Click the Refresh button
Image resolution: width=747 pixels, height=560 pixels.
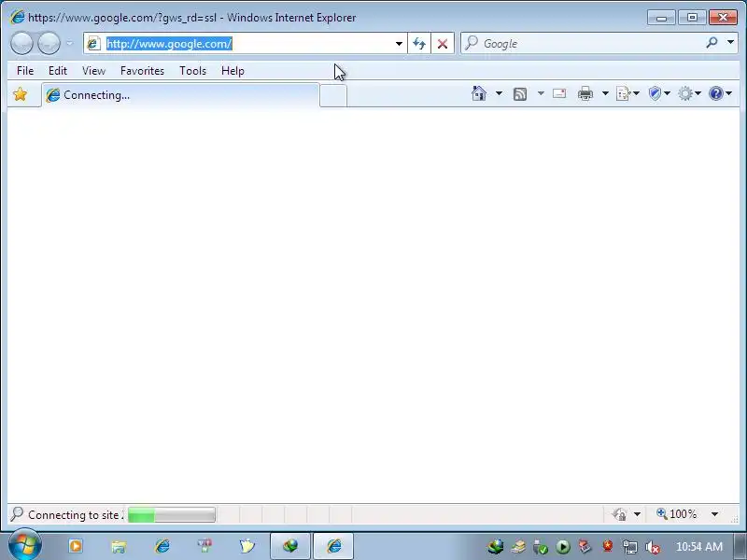pos(419,43)
